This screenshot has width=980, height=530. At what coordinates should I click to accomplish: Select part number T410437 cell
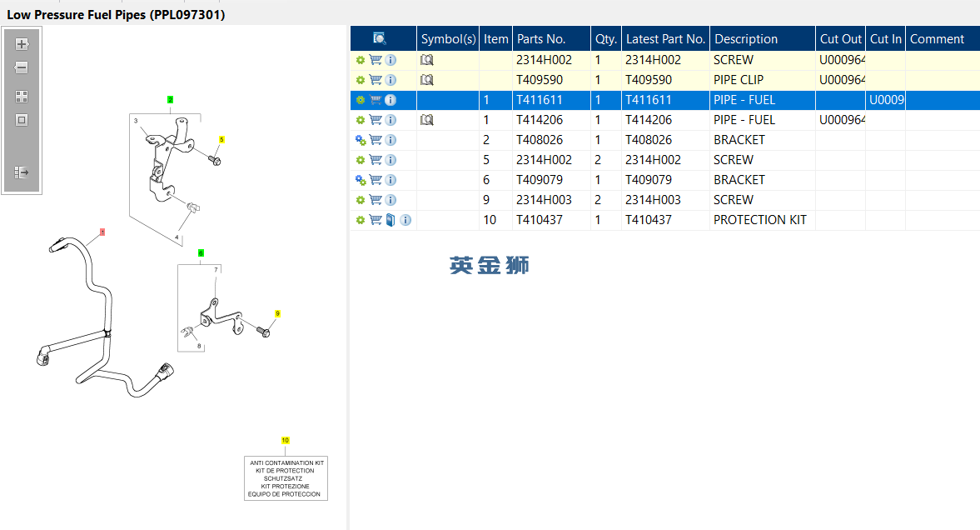click(x=551, y=220)
